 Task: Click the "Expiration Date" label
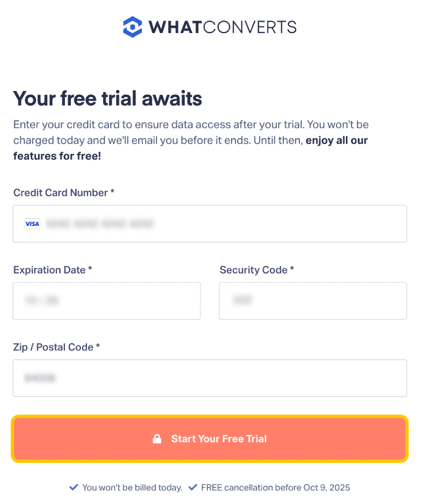pos(49,270)
